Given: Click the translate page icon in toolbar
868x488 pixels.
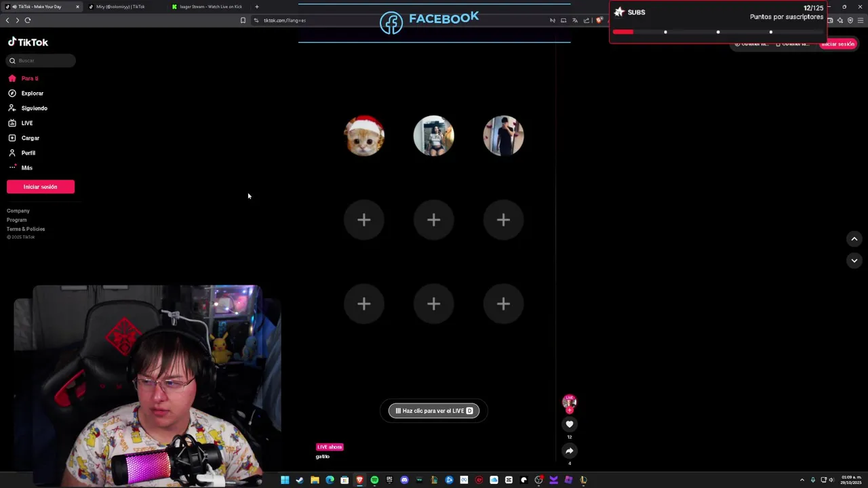Looking at the screenshot, I should (575, 20).
